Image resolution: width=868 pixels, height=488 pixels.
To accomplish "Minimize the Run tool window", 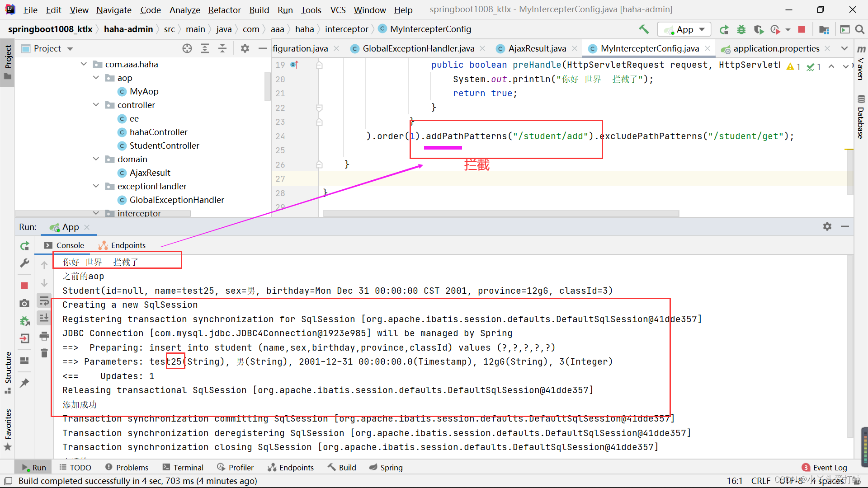I will click(x=845, y=226).
